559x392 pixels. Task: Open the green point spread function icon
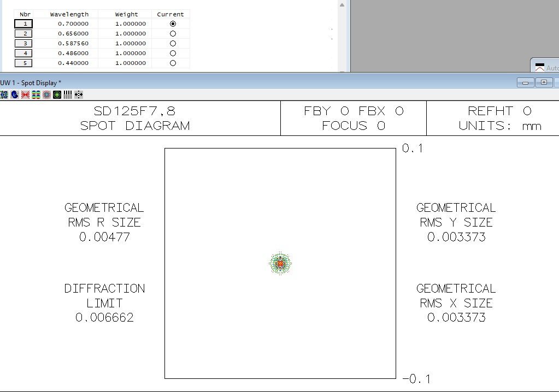[x=57, y=94]
